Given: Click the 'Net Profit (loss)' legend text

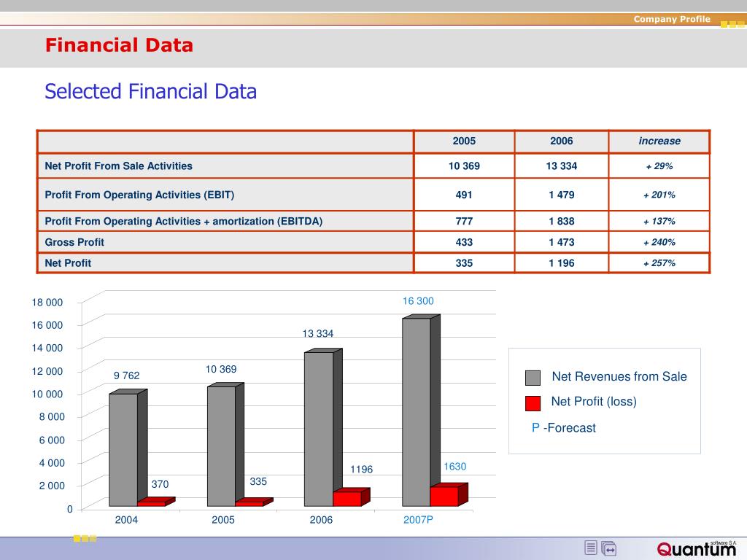Looking at the screenshot, I should click(x=594, y=402).
